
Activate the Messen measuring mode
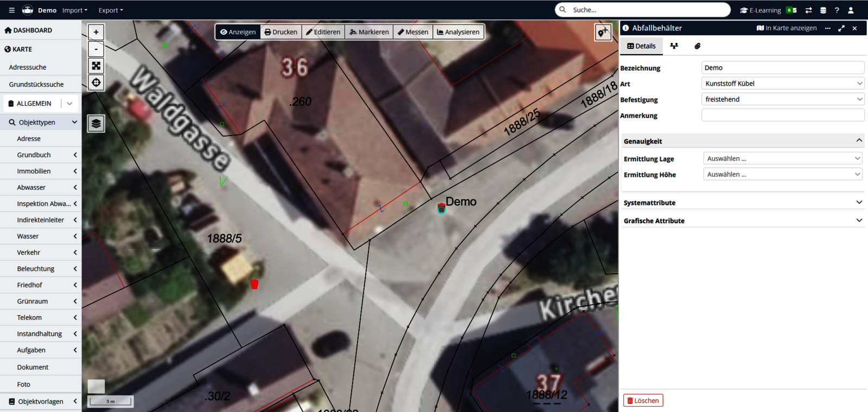pyautogui.click(x=413, y=32)
